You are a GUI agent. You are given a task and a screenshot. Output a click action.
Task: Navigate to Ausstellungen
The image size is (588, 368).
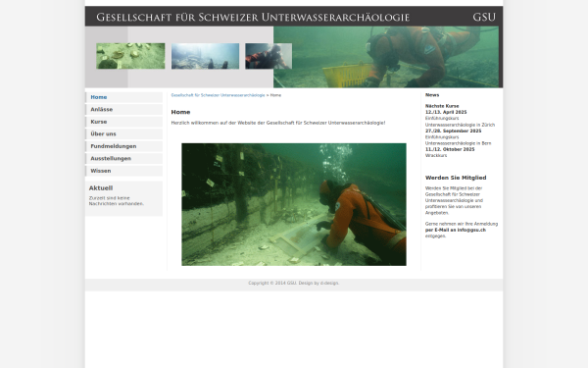pyautogui.click(x=124, y=158)
